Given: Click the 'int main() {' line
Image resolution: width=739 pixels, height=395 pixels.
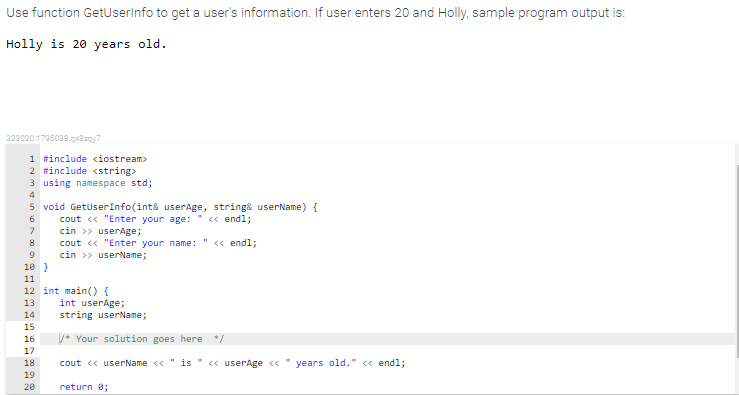Looking at the screenshot, I should pyautogui.click(x=76, y=291).
